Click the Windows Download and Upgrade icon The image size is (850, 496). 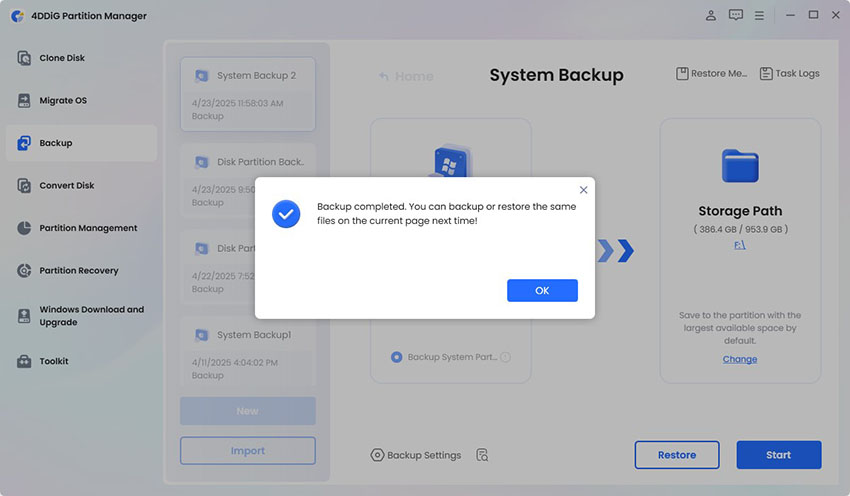coord(24,315)
